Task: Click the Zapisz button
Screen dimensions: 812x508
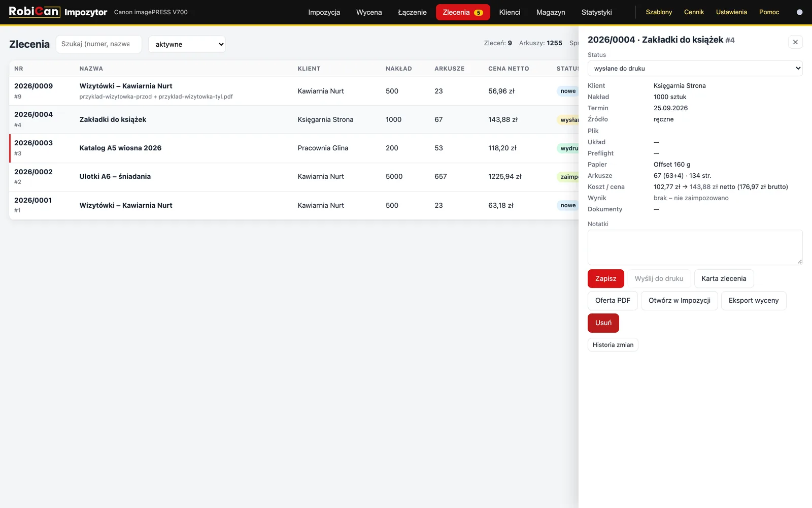Action: click(x=605, y=279)
